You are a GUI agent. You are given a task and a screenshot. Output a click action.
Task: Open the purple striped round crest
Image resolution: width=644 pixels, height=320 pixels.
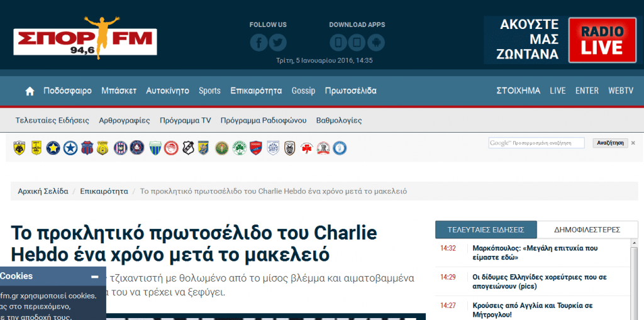[x=120, y=148]
